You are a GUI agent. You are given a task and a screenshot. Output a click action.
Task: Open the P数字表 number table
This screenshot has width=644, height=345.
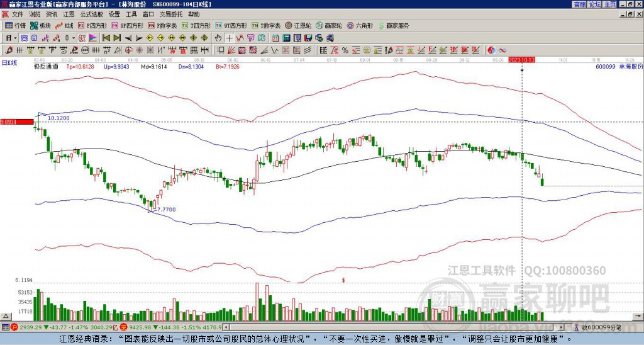162,25
